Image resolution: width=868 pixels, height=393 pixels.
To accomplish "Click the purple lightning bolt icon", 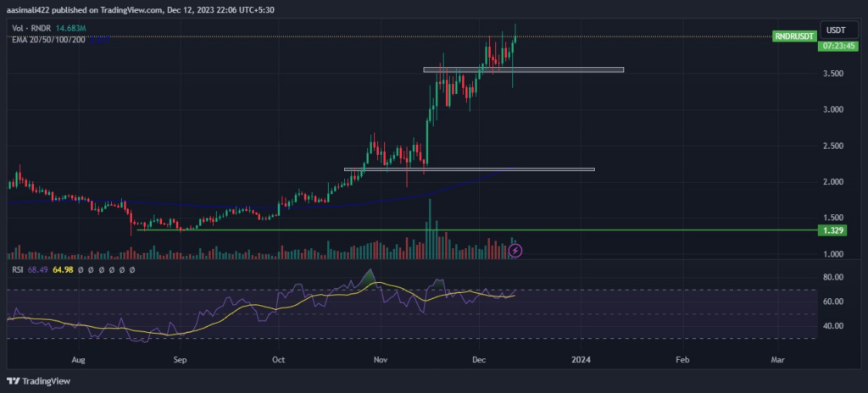I will pyautogui.click(x=515, y=252).
